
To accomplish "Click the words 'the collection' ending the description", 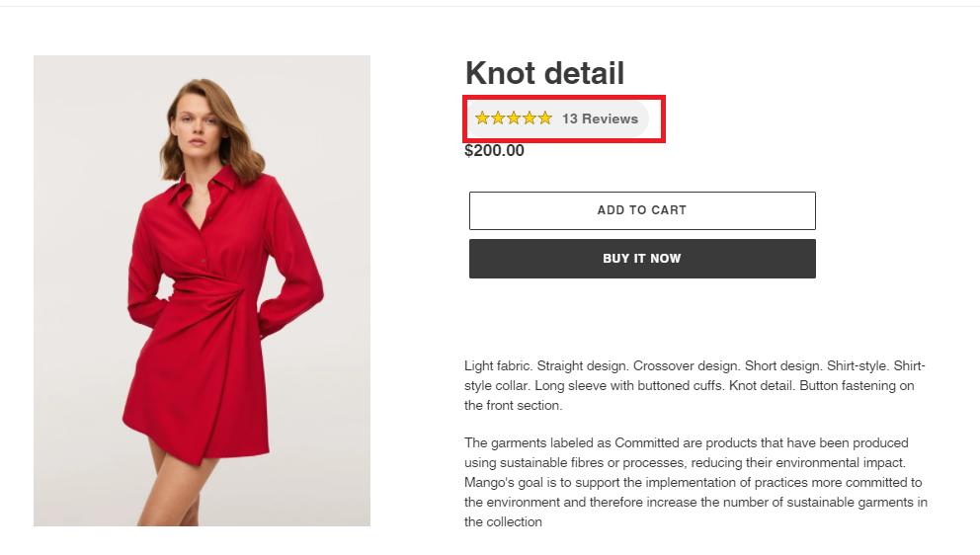I will (x=503, y=521).
